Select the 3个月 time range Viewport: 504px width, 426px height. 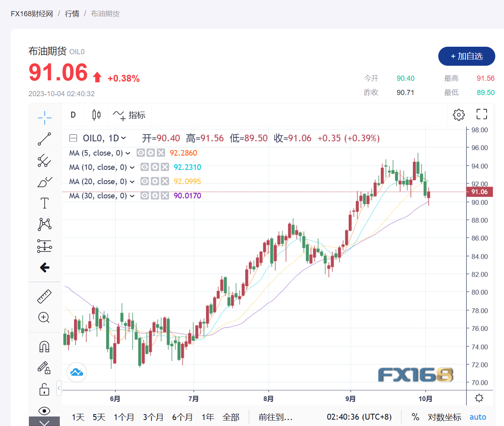pos(153,417)
